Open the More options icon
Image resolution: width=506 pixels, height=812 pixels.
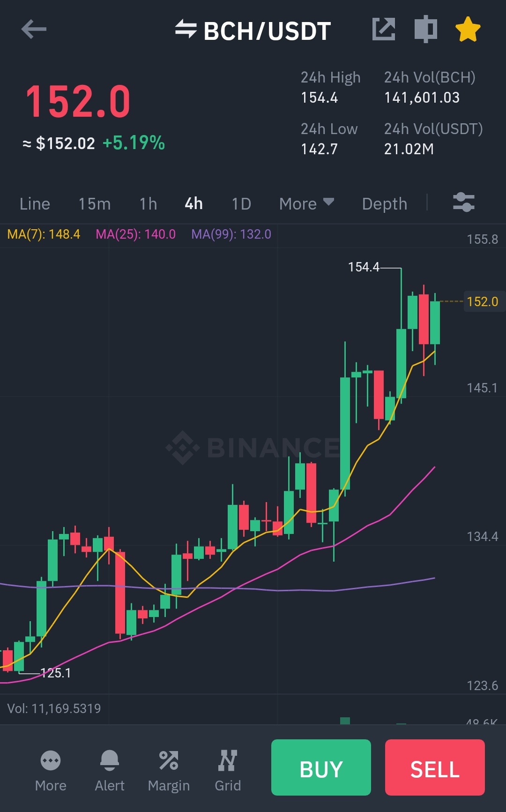pos(51,761)
